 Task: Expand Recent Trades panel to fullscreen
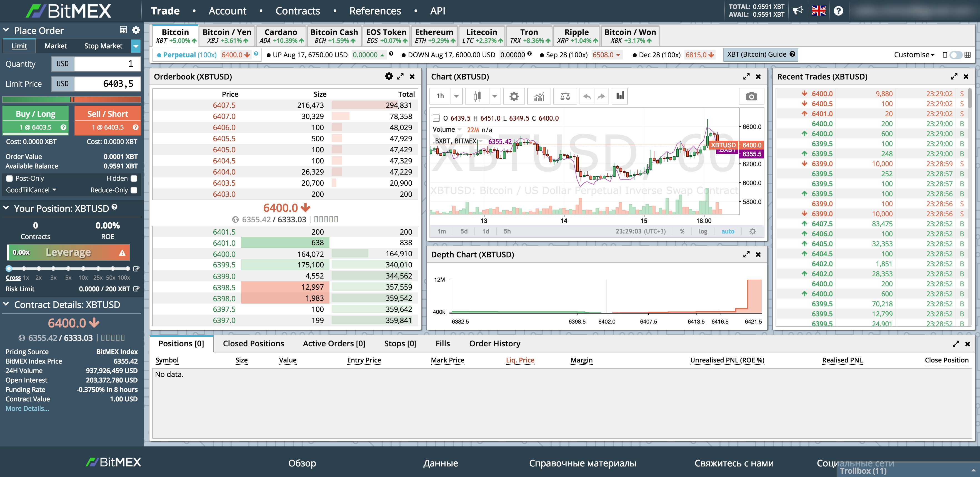point(954,76)
